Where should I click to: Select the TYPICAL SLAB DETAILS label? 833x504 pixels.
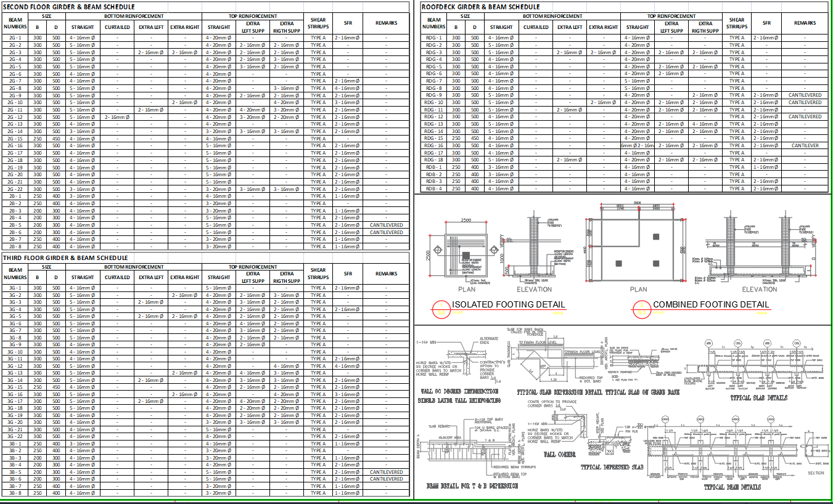(758, 398)
